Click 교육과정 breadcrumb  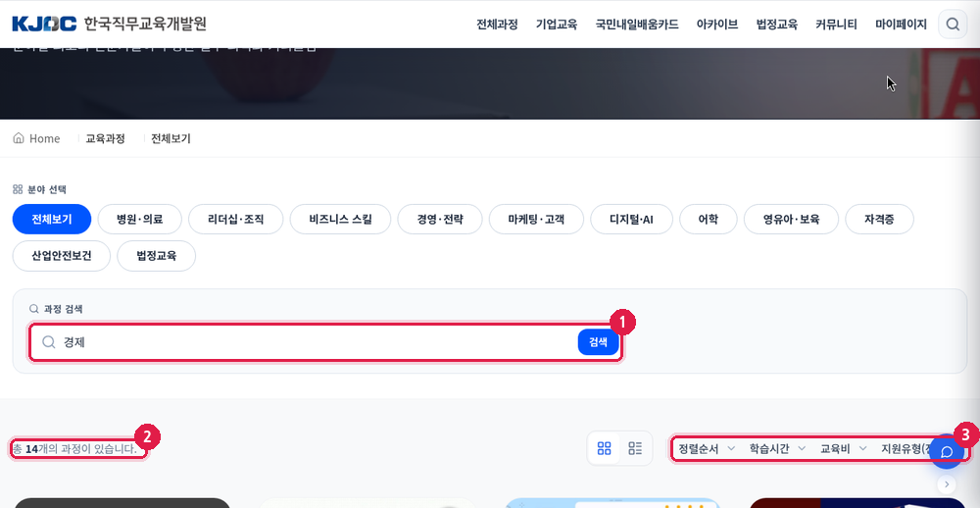point(105,138)
